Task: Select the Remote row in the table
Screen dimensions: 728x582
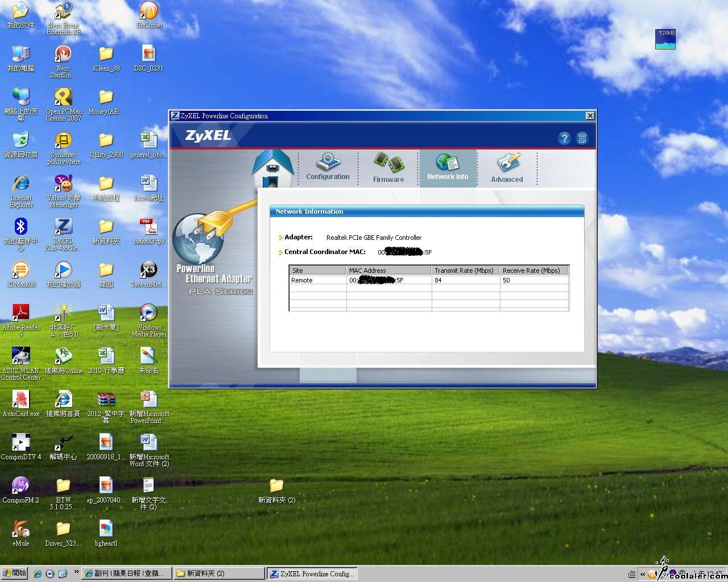Action: 429,280
